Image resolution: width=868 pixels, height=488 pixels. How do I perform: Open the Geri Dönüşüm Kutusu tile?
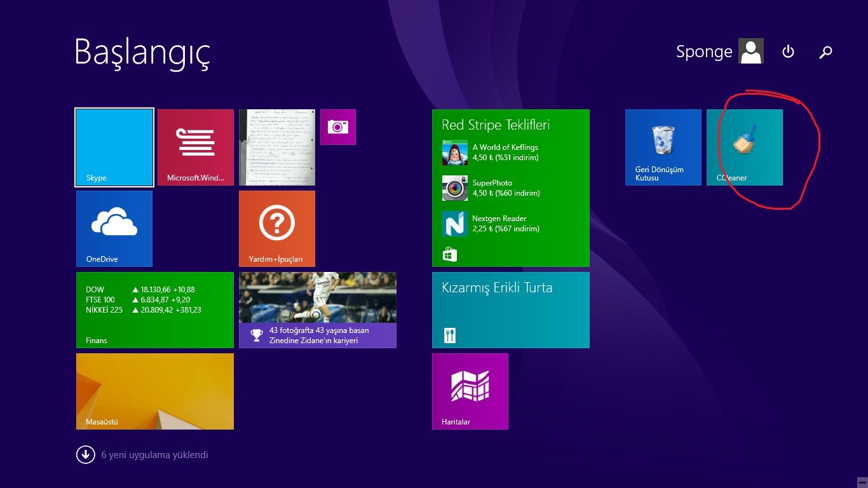click(x=663, y=147)
